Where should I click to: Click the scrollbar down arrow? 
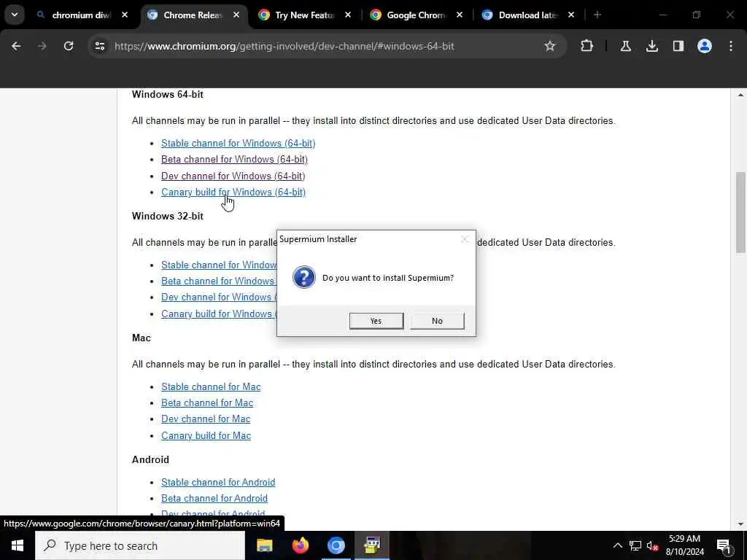pos(740,524)
